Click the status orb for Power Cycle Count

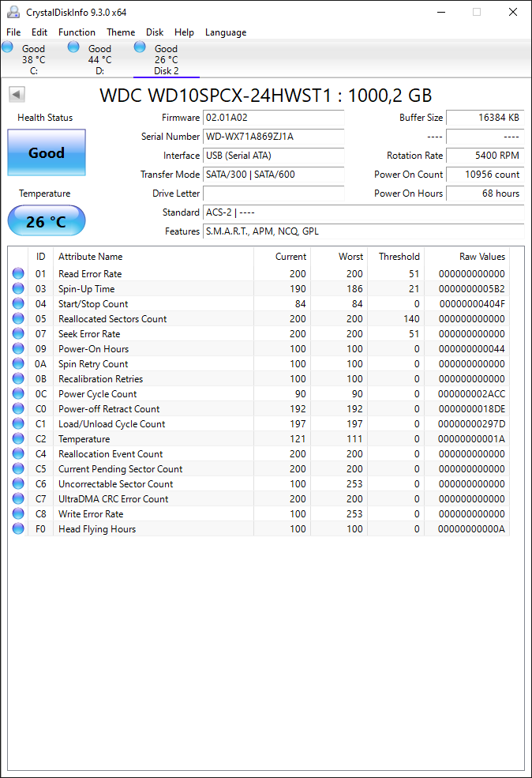[18, 393]
